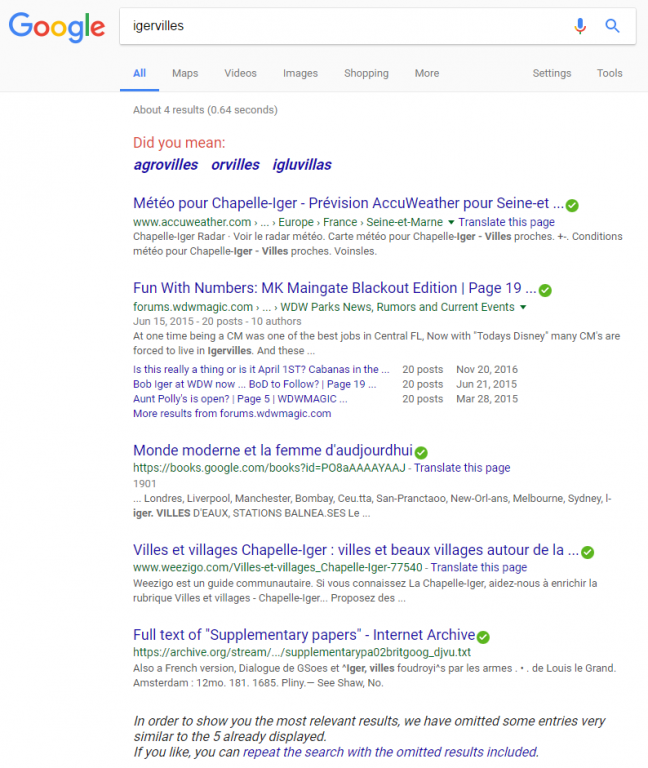This screenshot has height=768, width=648.
Task: Click the blue search magnifier icon
Action: point(612,25)
